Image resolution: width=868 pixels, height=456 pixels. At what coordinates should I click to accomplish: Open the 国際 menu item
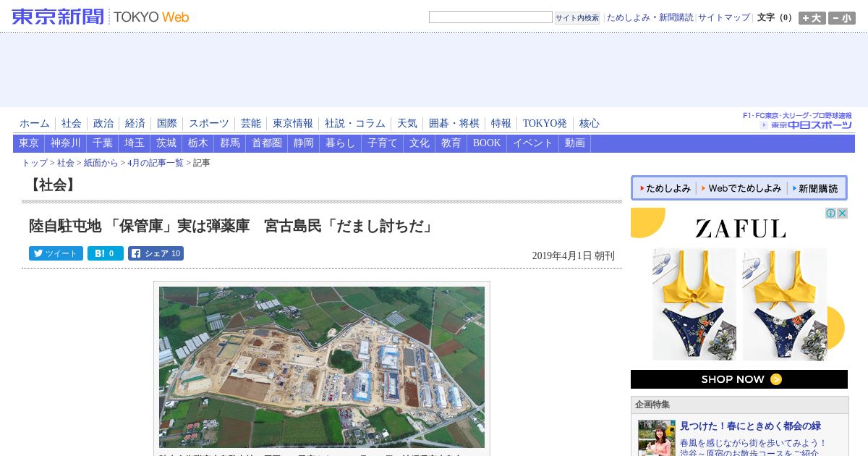pyautogui.click(x=167, y=124)
